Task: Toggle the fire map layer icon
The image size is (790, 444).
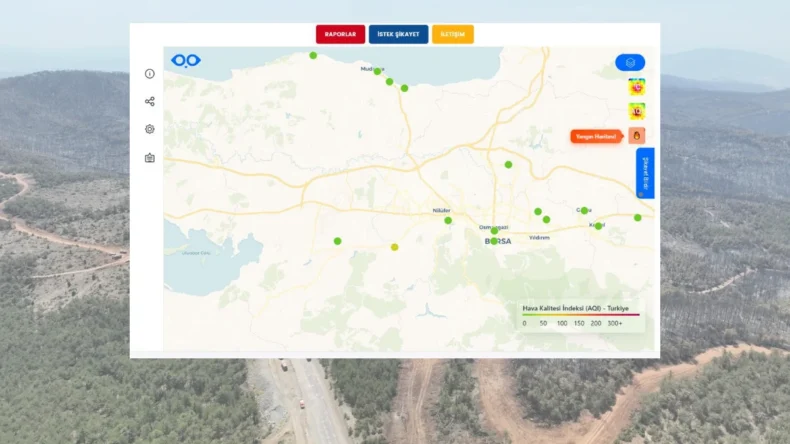Action: (x=636, y=136)
